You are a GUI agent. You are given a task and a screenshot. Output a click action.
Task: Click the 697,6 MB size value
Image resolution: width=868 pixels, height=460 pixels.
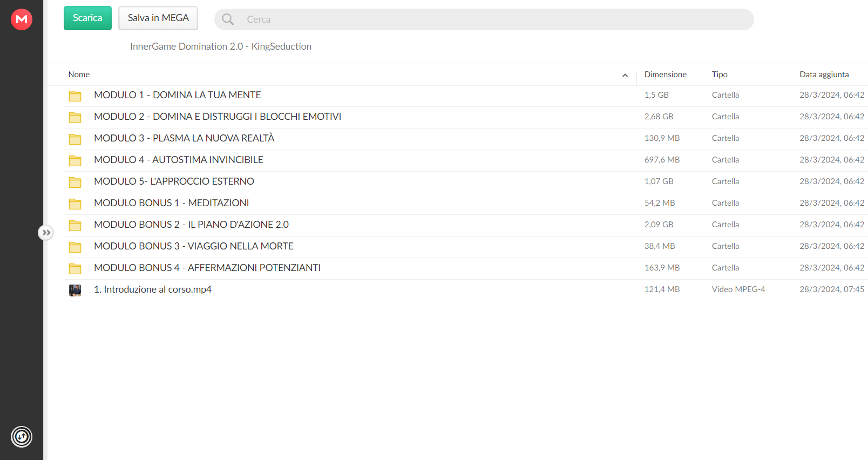click(662, 160)
